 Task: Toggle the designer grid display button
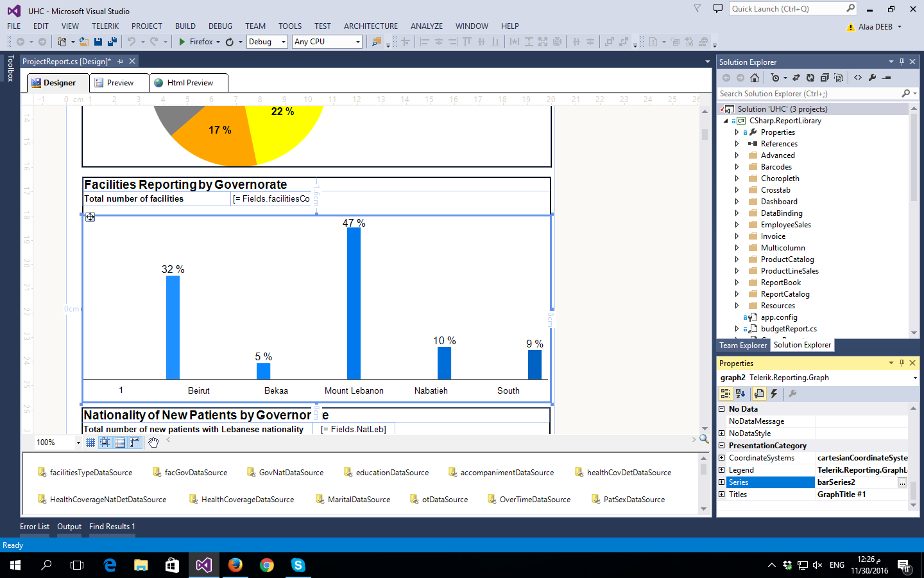tap(90, 442)
